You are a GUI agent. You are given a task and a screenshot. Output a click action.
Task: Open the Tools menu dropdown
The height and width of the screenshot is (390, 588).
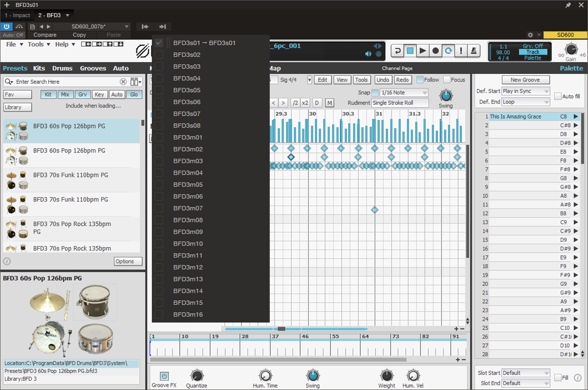[39, 44]
